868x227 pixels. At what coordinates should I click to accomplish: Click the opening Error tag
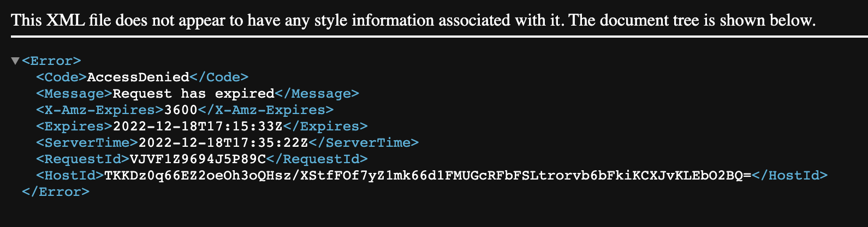click(x=51, y=61)
